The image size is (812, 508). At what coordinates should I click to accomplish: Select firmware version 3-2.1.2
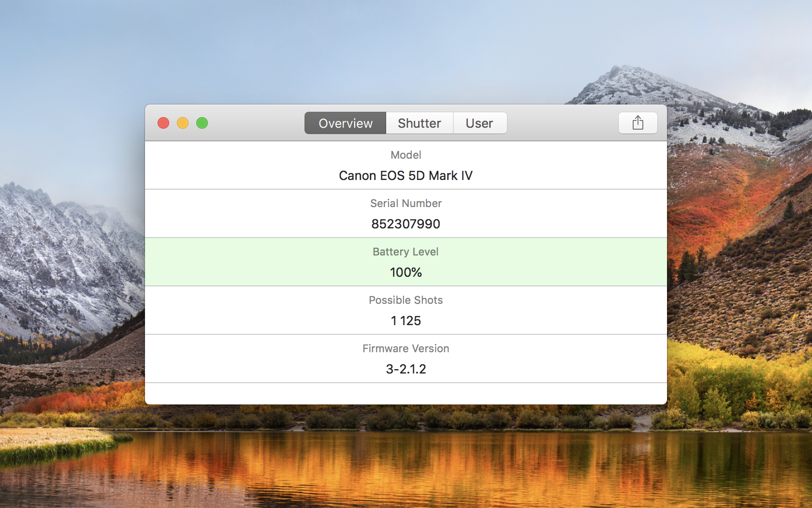tap(406, 369)
